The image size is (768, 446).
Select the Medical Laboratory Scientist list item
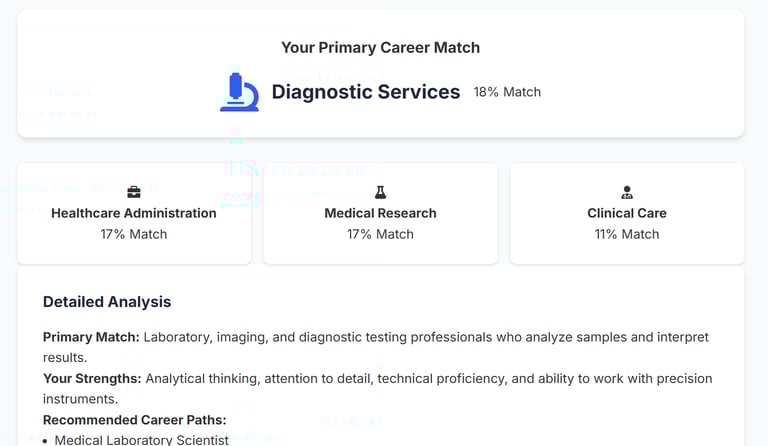pyautogui.click(x=141, y=440)
